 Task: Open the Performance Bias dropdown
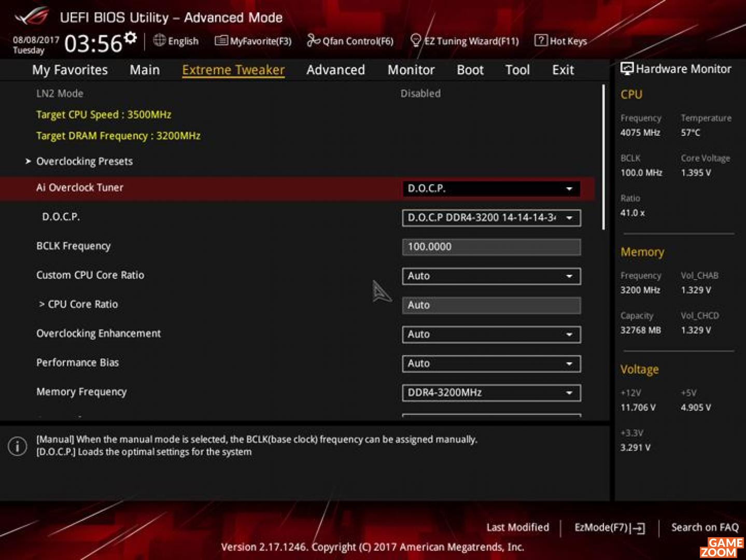tap(491, 363)
